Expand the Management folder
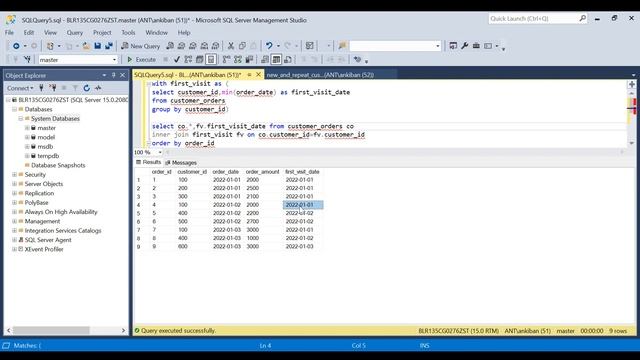Screen dimensions: 640x360 pos(14,221)
